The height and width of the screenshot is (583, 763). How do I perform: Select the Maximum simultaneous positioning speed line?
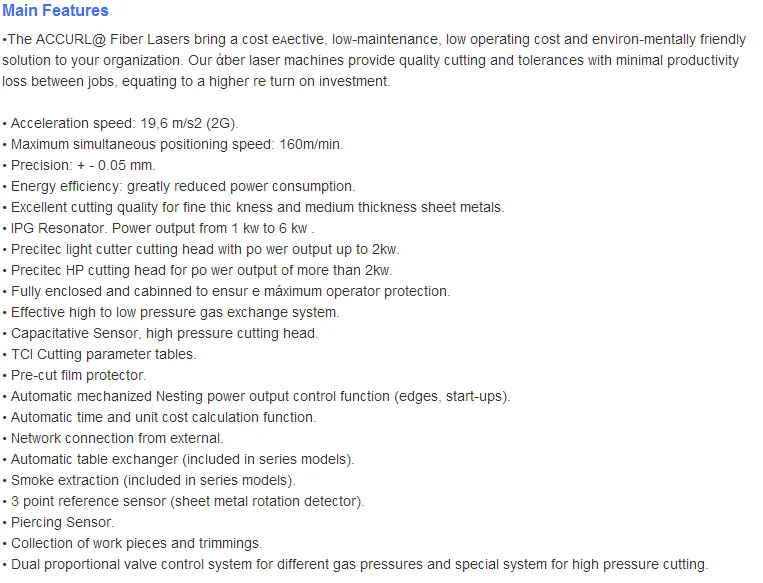coord(173,144)
